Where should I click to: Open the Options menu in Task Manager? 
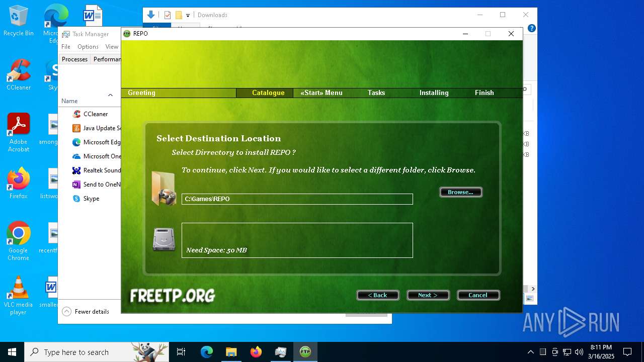pyautogui.click(x=88, y=47)
